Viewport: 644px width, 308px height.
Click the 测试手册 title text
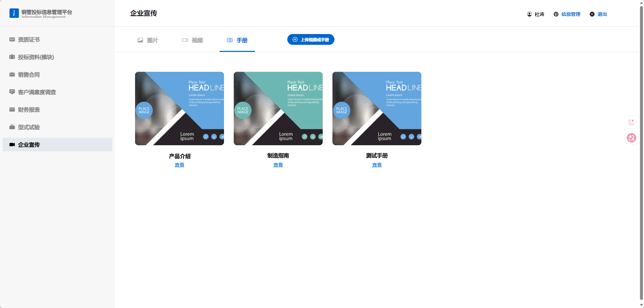[x=377, y=156]
